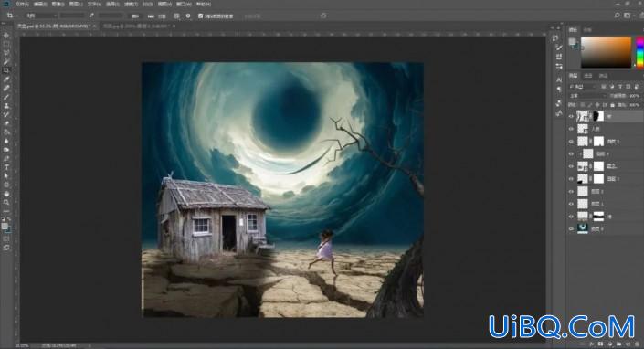Select the Path Selection tool

pos(6,175)
